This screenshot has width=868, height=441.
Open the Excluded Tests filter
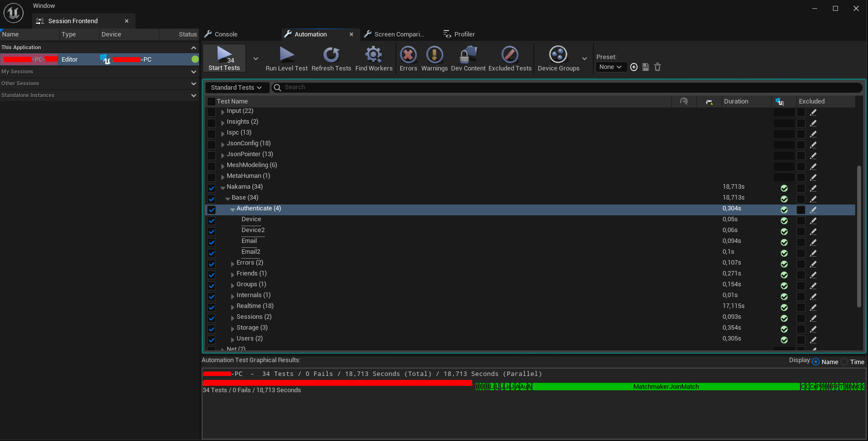tap(510, 55)
